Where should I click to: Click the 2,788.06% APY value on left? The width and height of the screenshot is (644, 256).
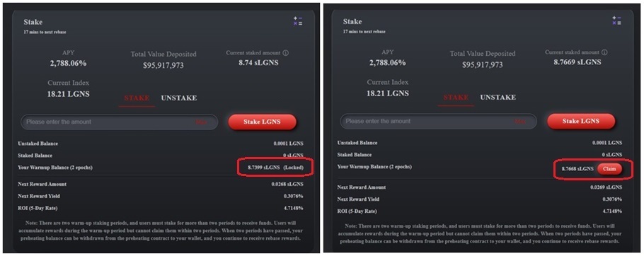[x=68, y=63]
